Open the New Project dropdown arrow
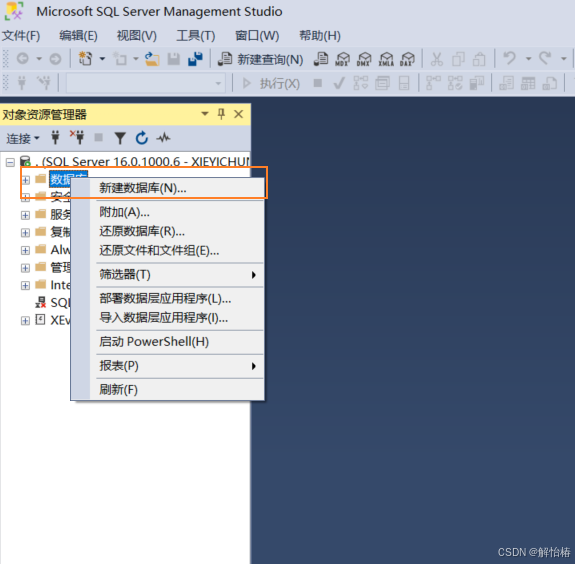The image size is (575, 564). (x=102, y=59)
